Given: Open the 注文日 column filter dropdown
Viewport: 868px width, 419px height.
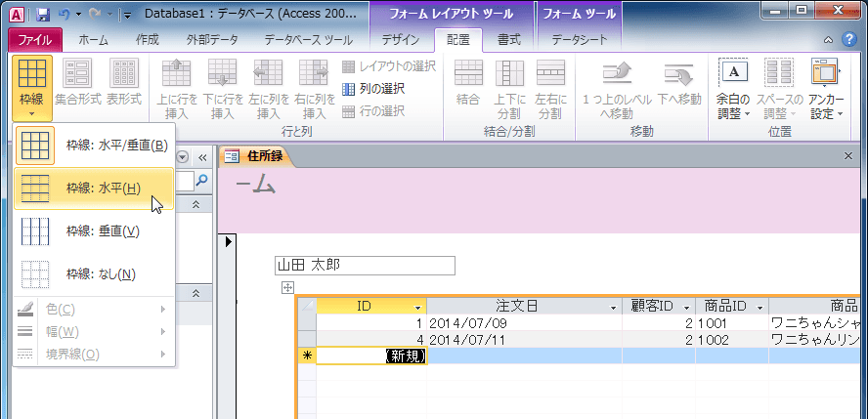Looking at the screenshot, I should [613, 307].
